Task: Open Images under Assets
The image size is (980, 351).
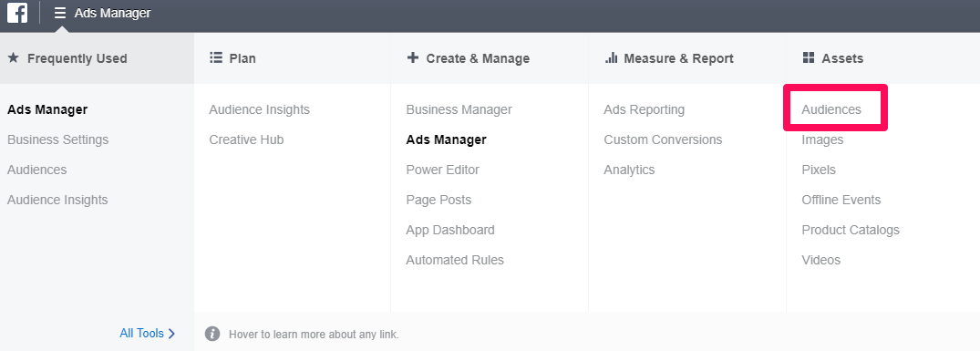Action: click(822, 139)
